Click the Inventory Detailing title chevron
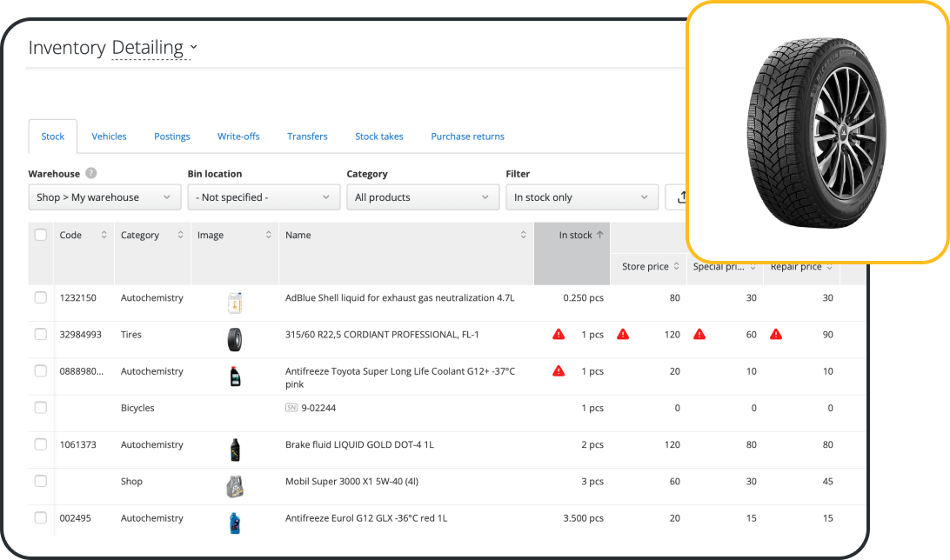This screenshot has width=950, height=560. pyautogui.click(x=193, y=48)
